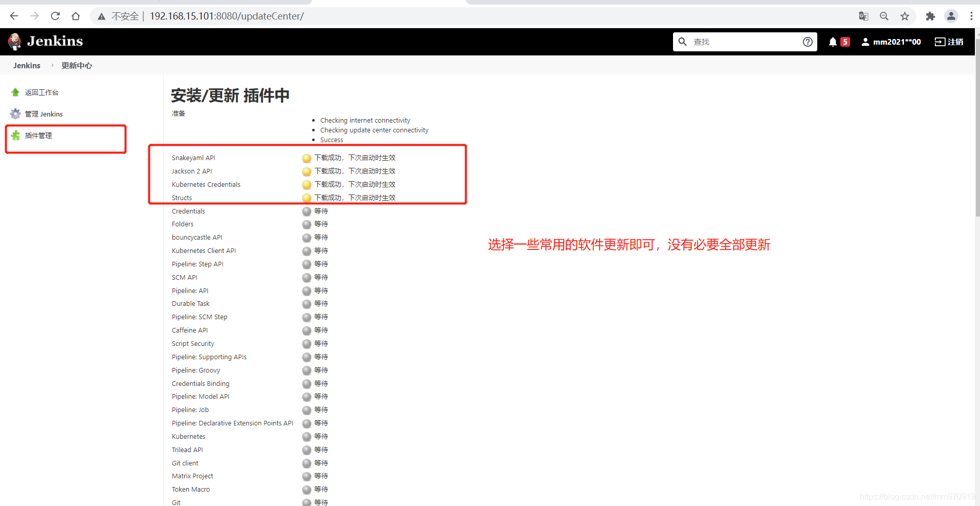
Task: Click the 安装/更新 插件中 heading
Action: (230, 95)
